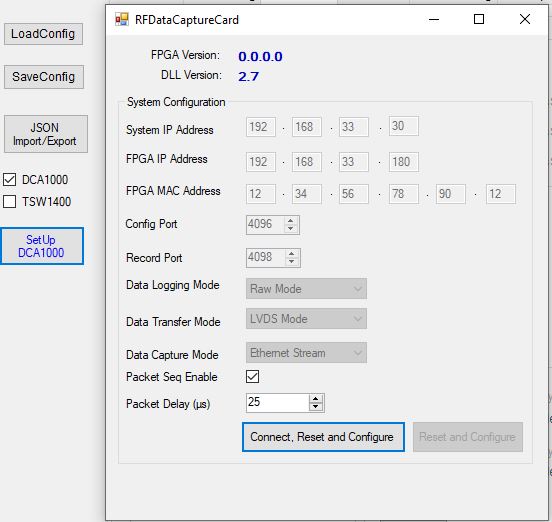Click Connect, Reset and Configure
The height and width of the screenshot is (522, 552).
[323, 437]
